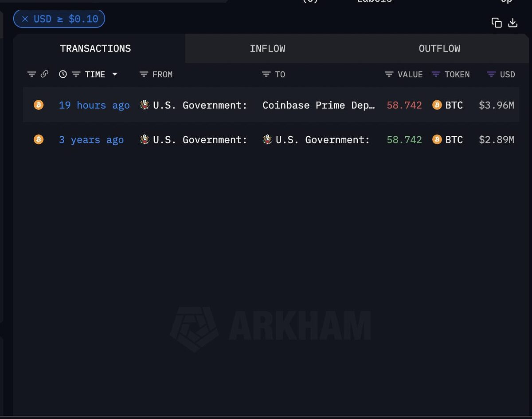Open the TO column filter

(x=266, y=74)
